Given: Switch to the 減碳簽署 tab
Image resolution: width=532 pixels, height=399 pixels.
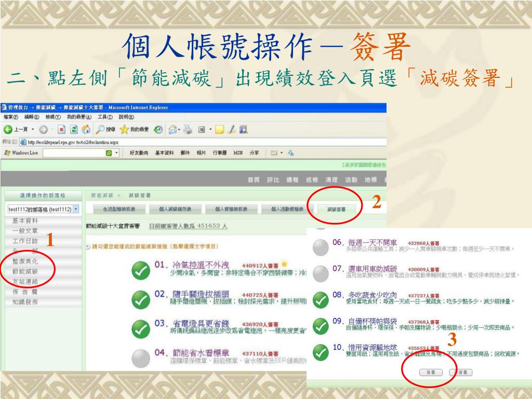Looking at the screenshot, I should tap(337, 209).
